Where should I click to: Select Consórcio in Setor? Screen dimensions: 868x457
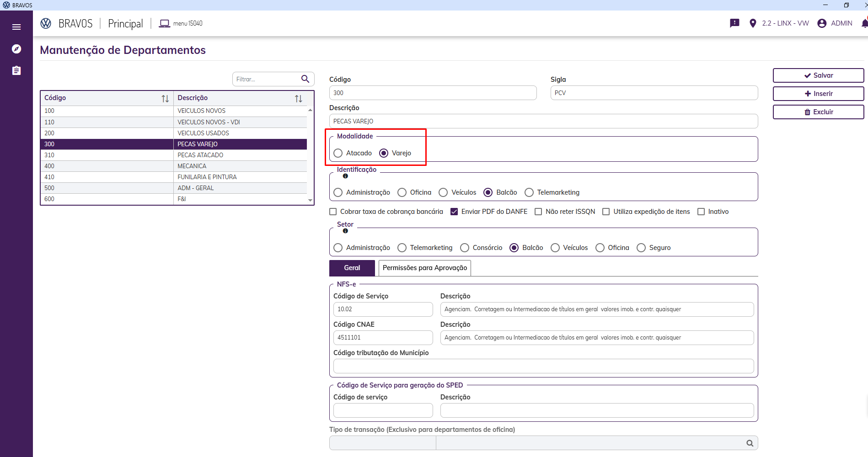[465, 248]
